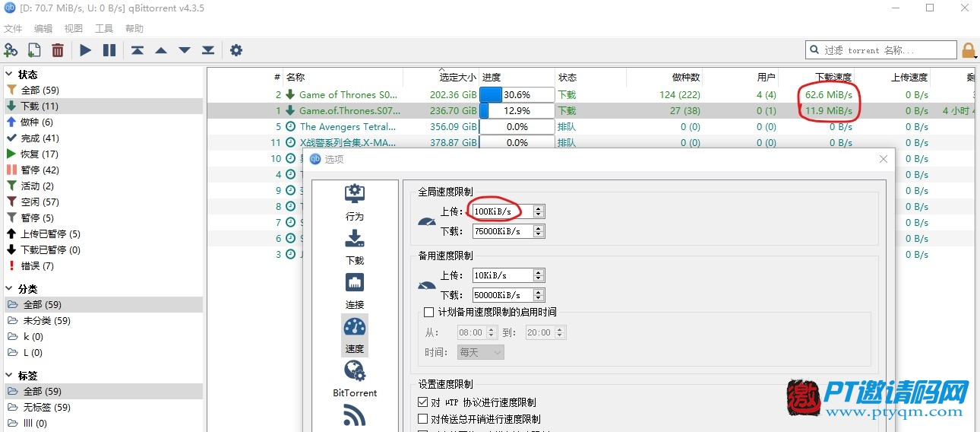Open options via the toolbar gear icon
Screen dimensions: 980x432
pyautogui.click(x=236, y=50)
